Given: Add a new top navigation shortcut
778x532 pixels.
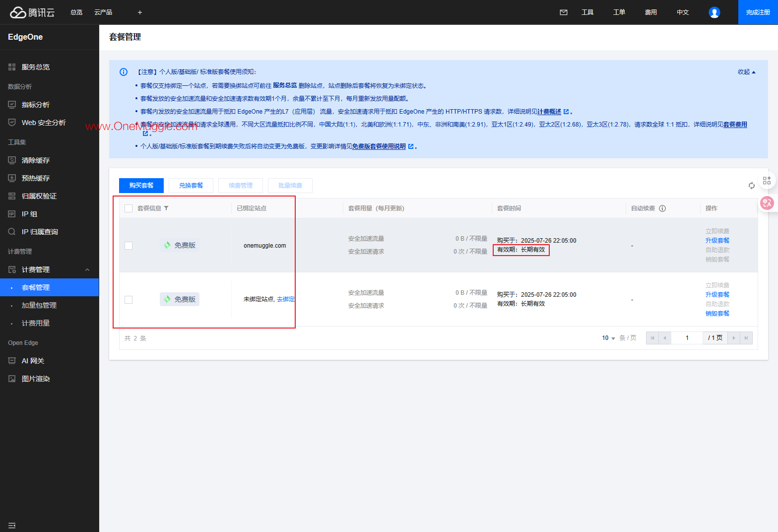Looking at the screenshot, I should tap(140, 12).
